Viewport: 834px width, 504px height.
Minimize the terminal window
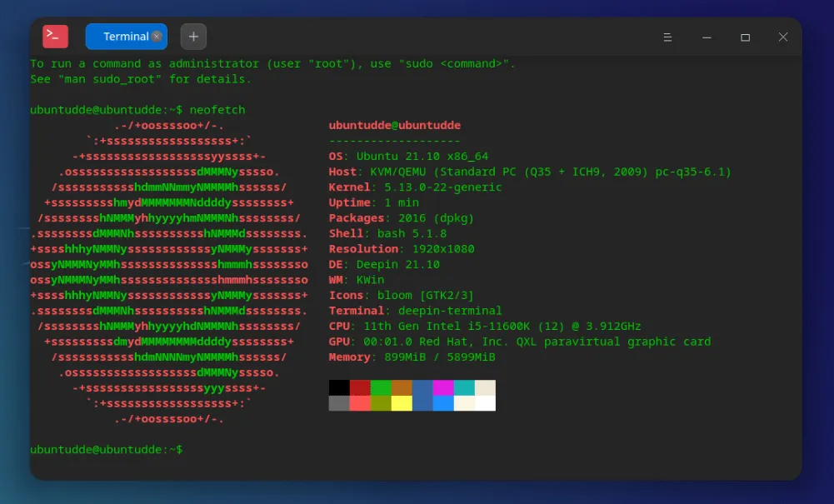coord(707,37)
